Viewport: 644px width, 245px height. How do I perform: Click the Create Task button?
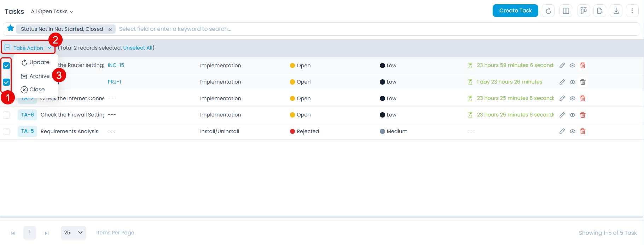[515, 11]
